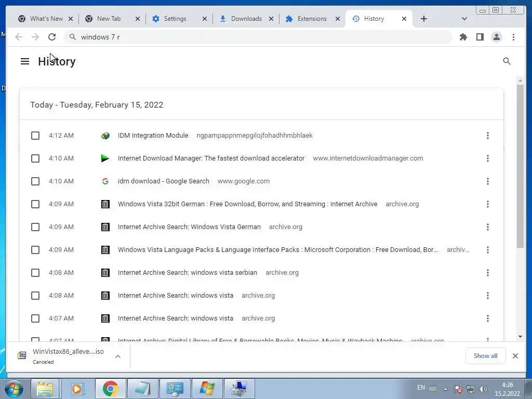The image size is (532, 399).
Task: Click the on-screen keyboard tray icon
Action: [x=433, y=389]
